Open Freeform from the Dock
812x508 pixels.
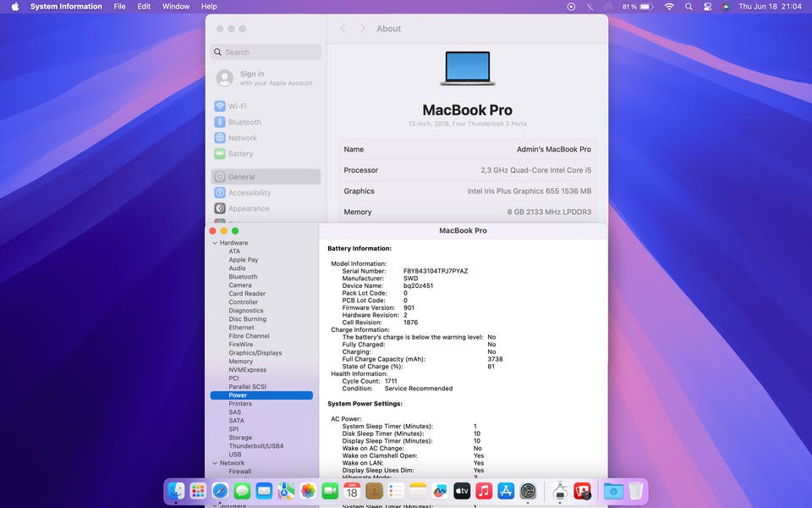pyautogui.click(x=440, y=490)
